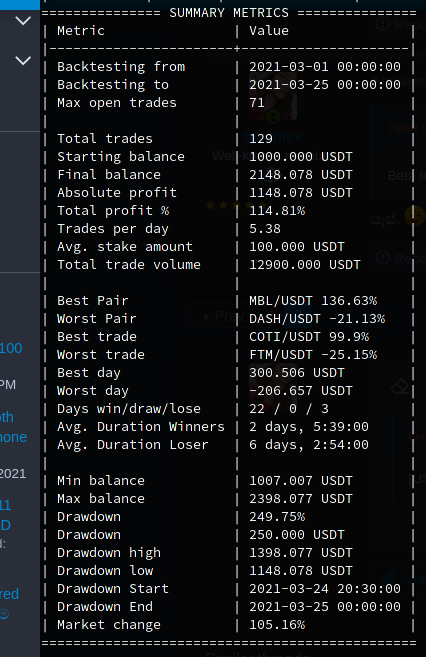The image size is (426, 657).
Task: Click the dimmed eraser icon
Action: [400, 387]
